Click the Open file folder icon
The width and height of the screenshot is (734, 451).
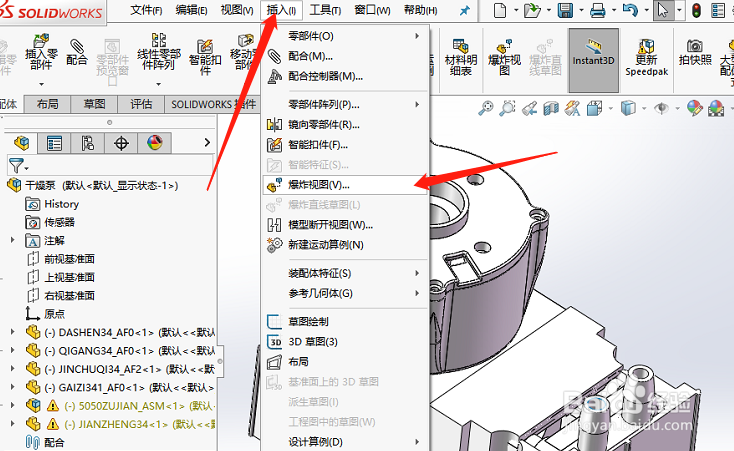pyautogui.click(x=532, y=10)
